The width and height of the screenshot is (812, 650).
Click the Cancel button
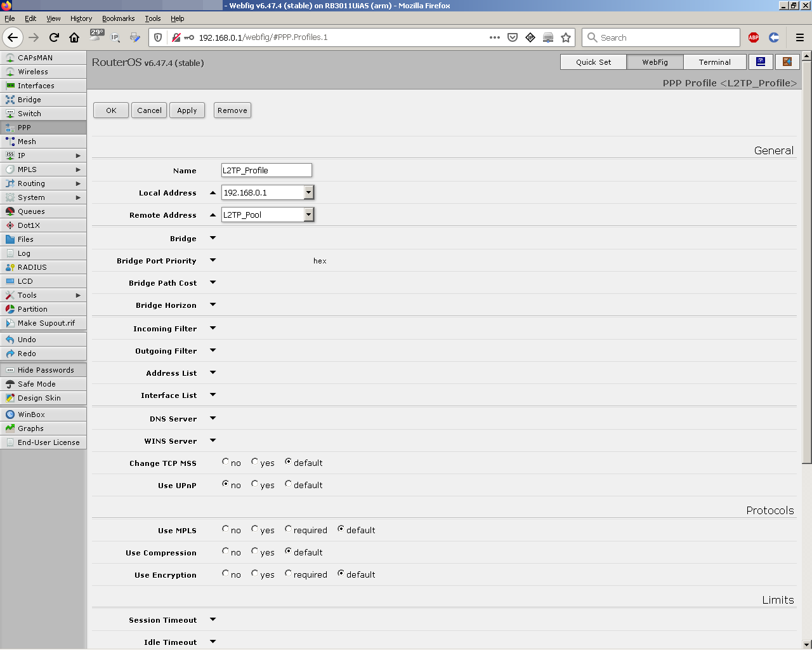click(x=149, y=110)
